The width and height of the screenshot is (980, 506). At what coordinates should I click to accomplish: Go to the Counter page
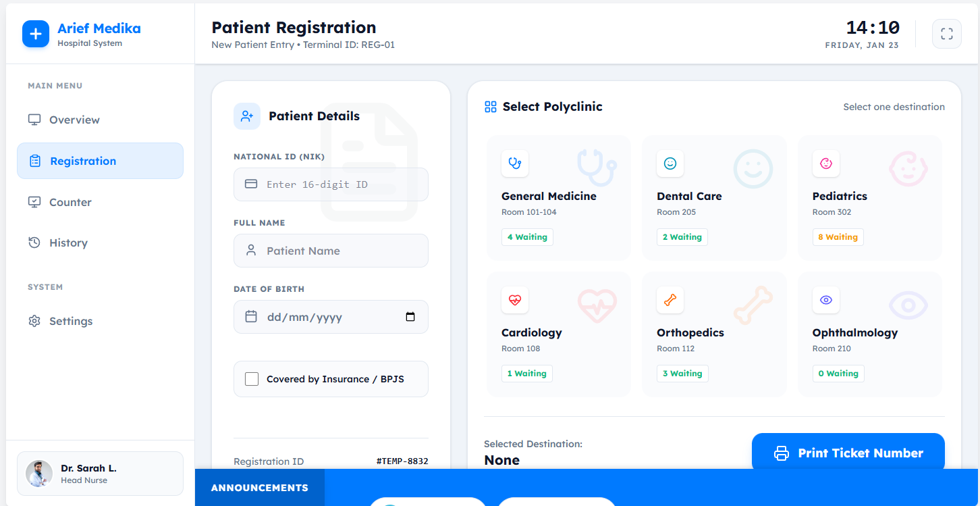point(70,202)
